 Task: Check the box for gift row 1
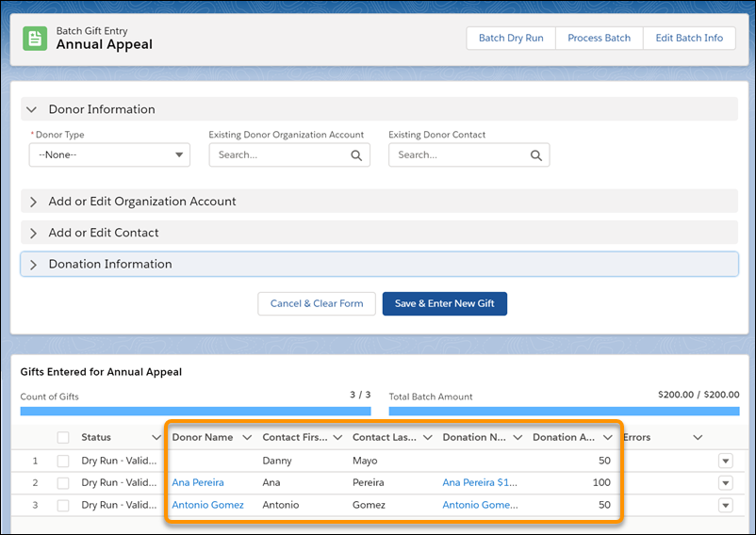pos(63,461)
